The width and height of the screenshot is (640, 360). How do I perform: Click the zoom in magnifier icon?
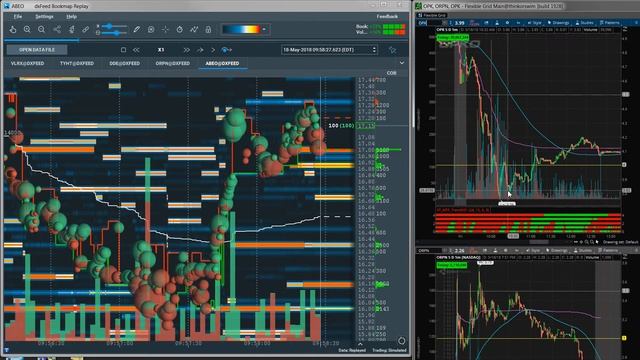[27, 29]
